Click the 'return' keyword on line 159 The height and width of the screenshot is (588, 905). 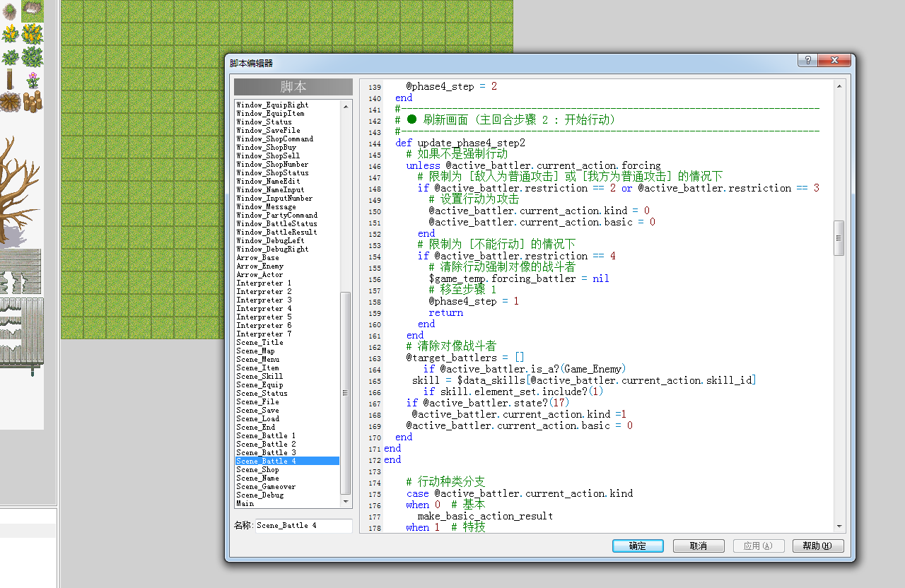446,312
